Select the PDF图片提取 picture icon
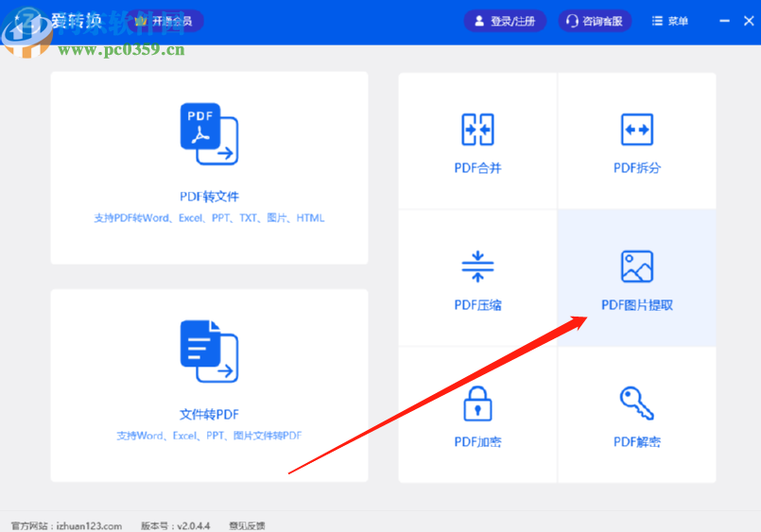This screenshot has height=532, width=761. 637,266
